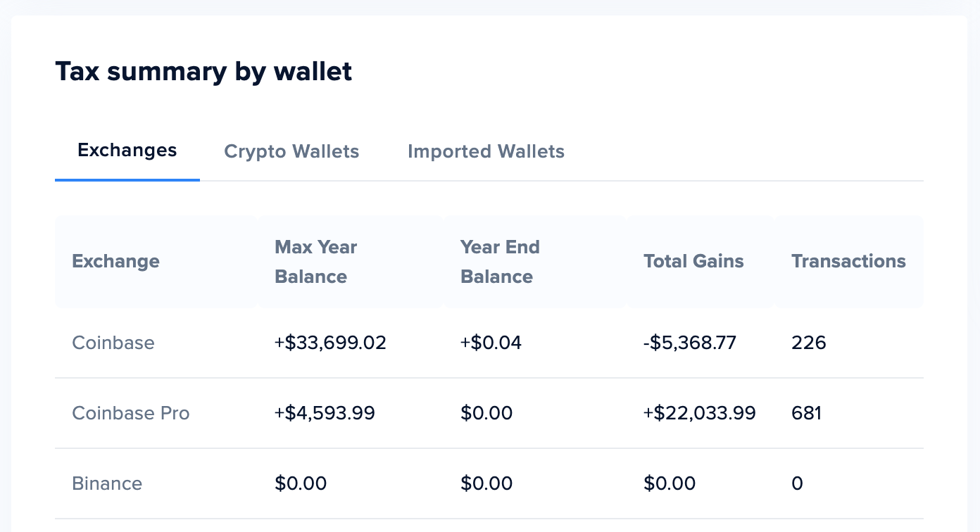Click the Binance exchange name
980x532 pixels.
[x=107, y=483]
